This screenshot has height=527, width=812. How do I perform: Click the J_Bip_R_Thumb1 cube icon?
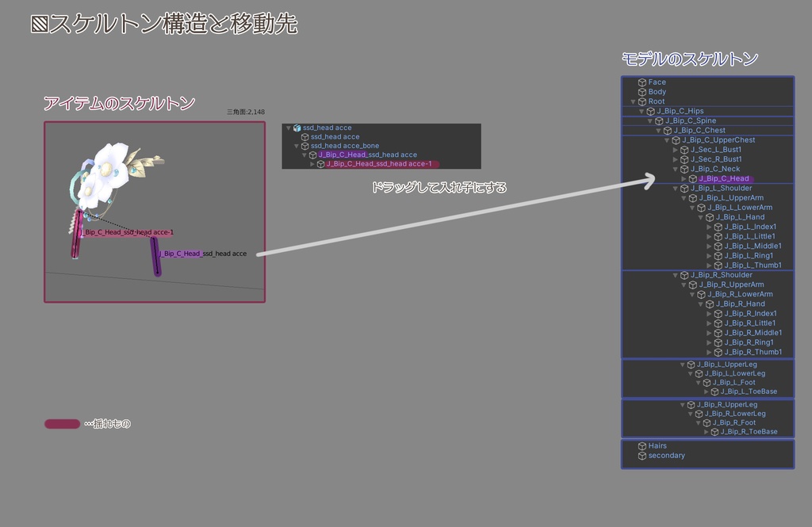(718, 353)
